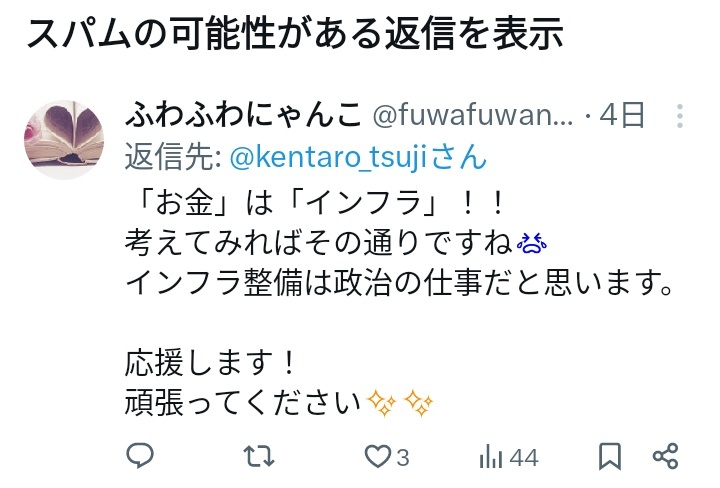Open the heart-shaped book profile avatar

click(64, 140)
